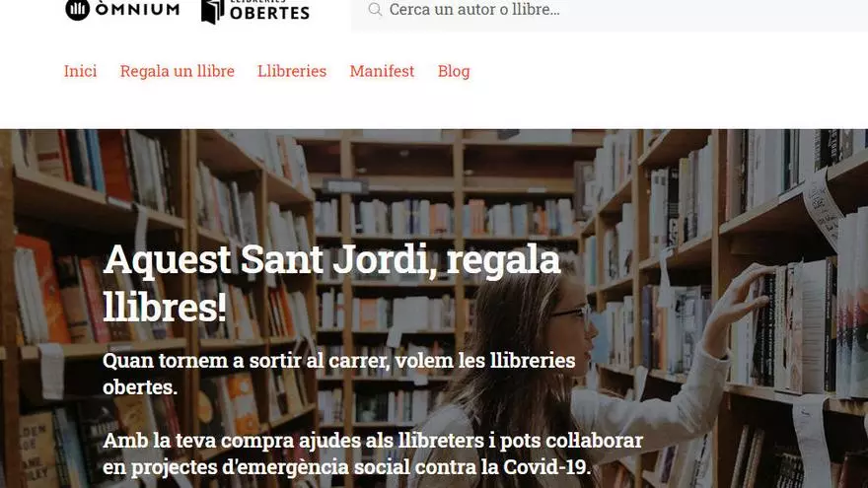
Task: Click the magnifying glass search icon
Action: click(x=375, y=10)
